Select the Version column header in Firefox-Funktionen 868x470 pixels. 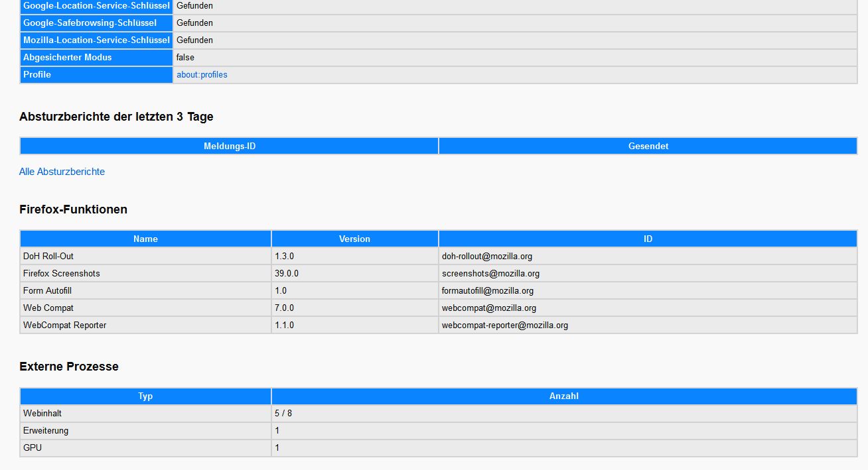[x=354, y=239]
